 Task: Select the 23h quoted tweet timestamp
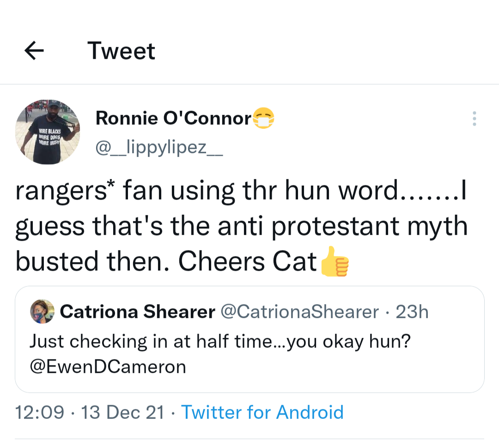point(412,312)
